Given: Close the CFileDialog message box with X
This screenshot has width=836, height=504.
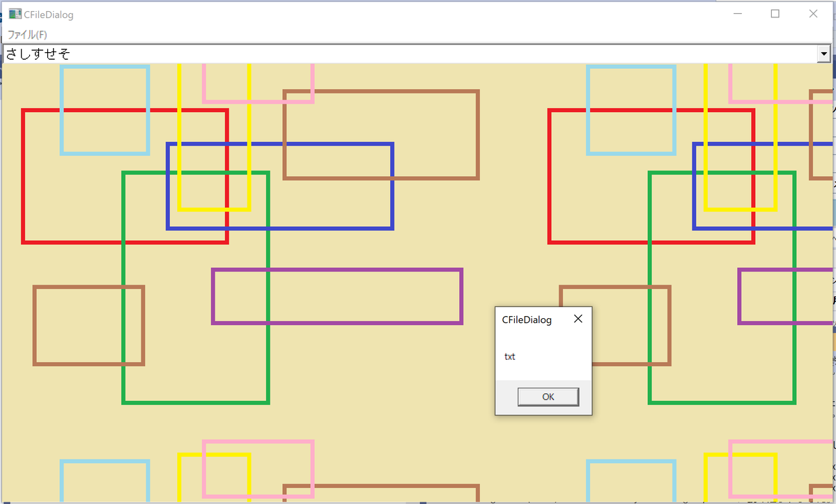Looking at the screenshot, I should coord(578,320).
